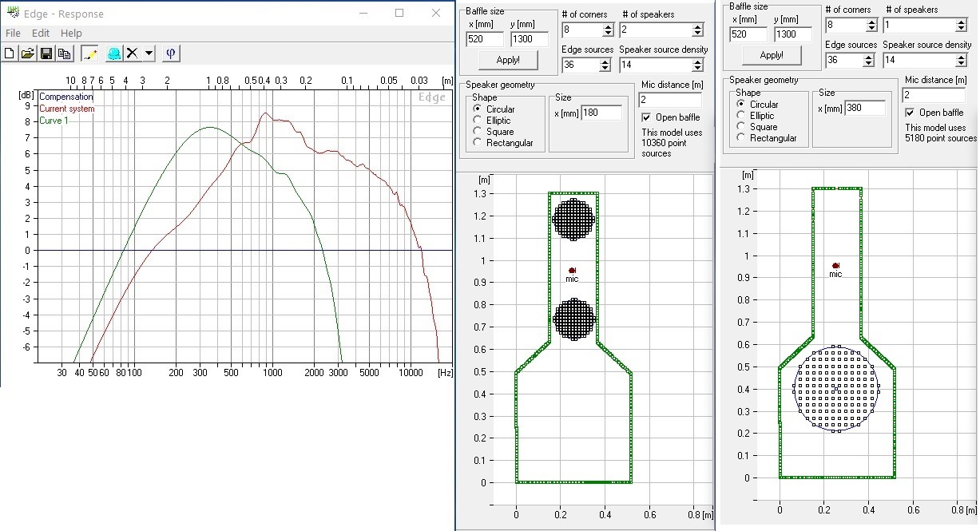Screen dimensions: 980x531
Task: Open the dropdown arrow beside the X icon
Action: point(149,53)
